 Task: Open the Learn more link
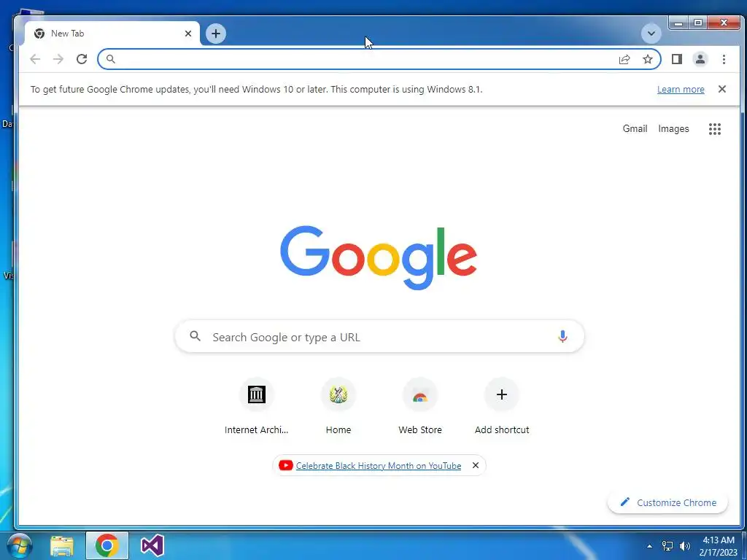pos(681,90)
